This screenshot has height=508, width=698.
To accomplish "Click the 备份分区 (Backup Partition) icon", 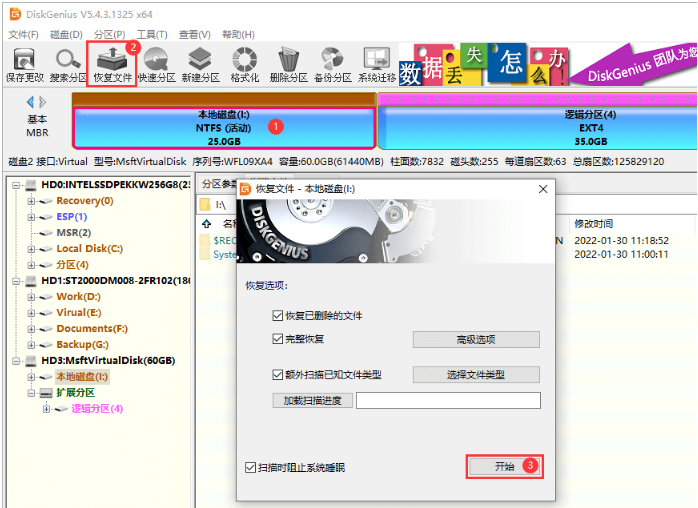I will [x=333, y=64].
